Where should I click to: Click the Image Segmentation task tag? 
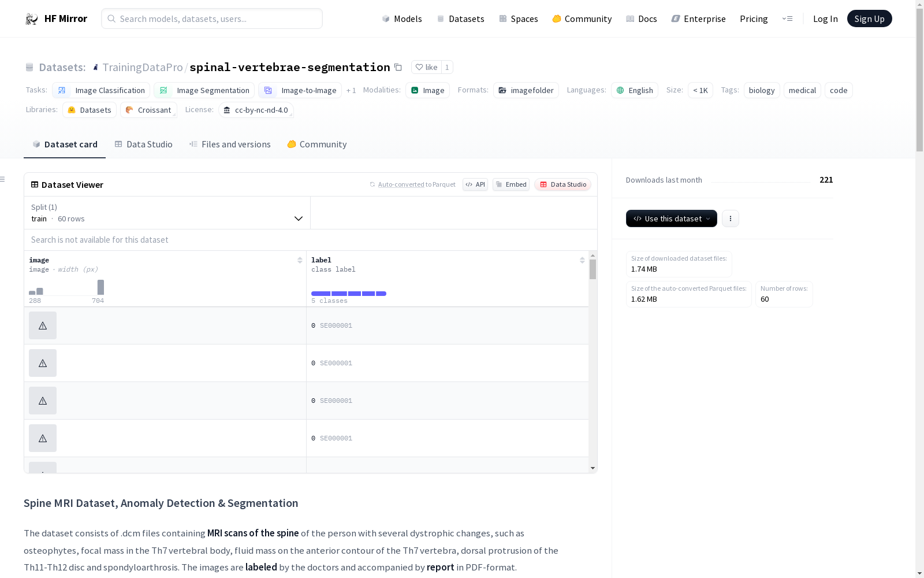(204, 90)
